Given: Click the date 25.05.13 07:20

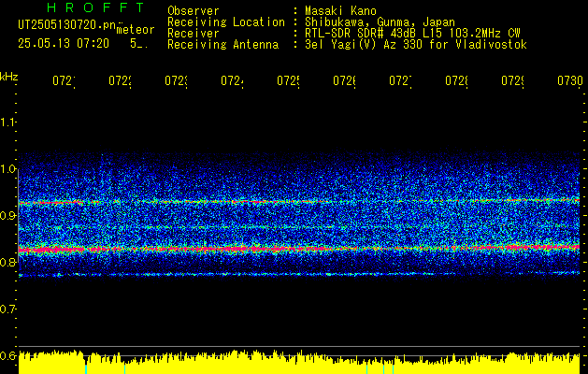Looking at the screenshot, I should tap(64, 44).
